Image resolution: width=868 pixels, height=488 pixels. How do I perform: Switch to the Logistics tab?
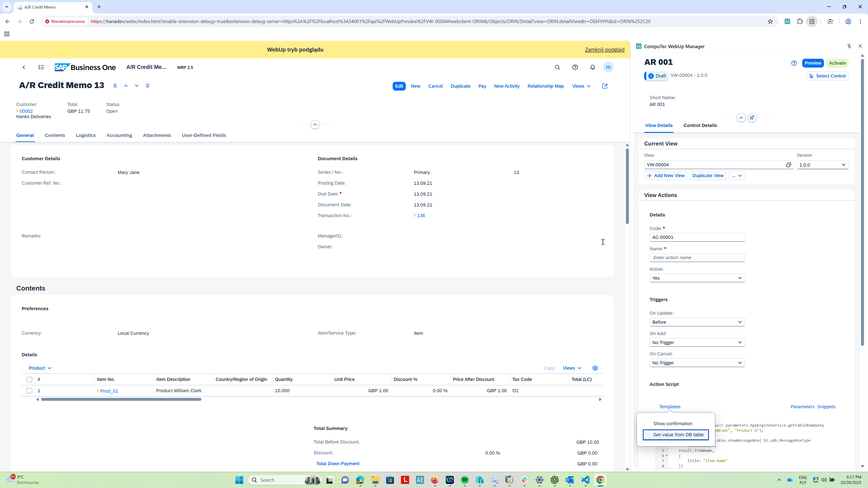tap(86, 135)
